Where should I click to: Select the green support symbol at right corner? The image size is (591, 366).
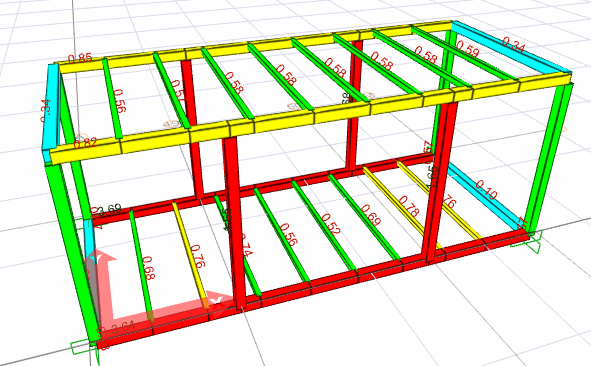[x=527, y=242]
